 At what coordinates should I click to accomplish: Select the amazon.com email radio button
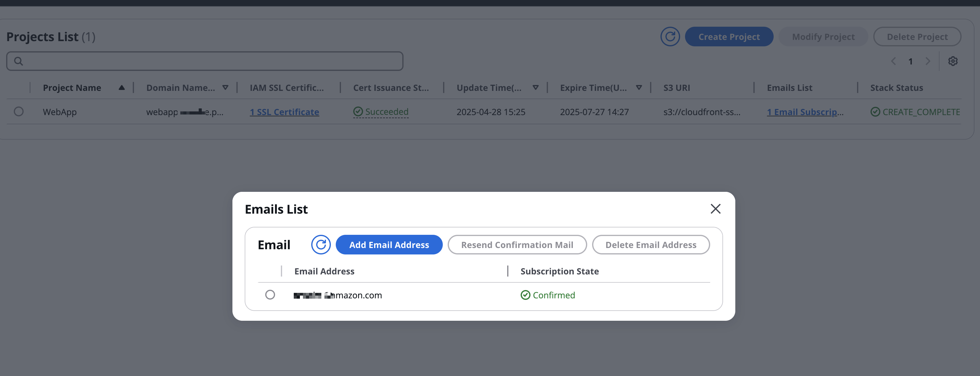click(270, 295)
